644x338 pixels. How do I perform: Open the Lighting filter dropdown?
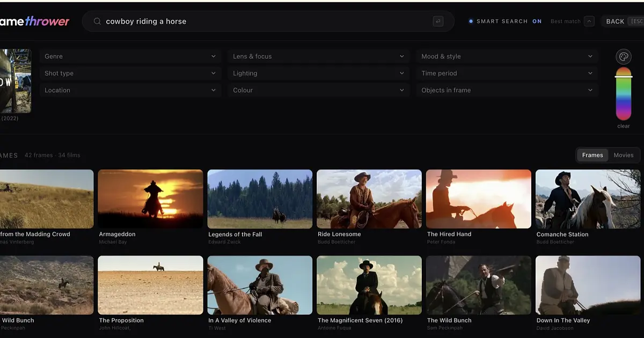[x=319, y=74]
